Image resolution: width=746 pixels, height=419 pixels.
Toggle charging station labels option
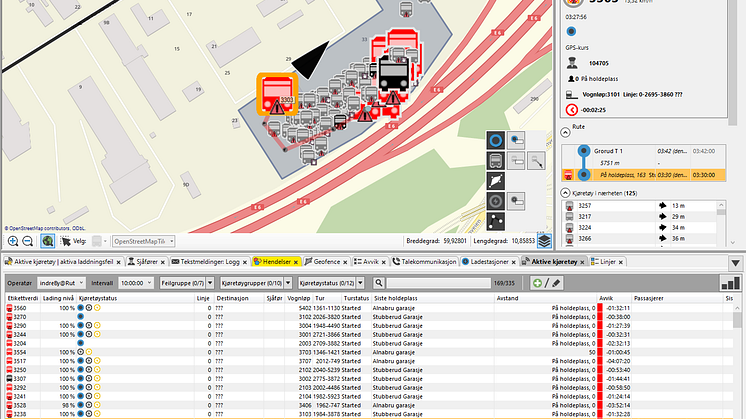coord(516,201)
